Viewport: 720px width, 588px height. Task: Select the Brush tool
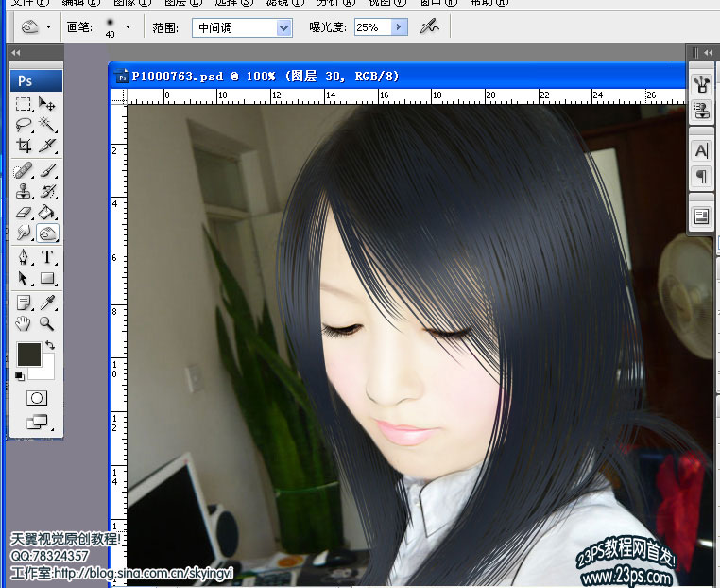[47, 170]
